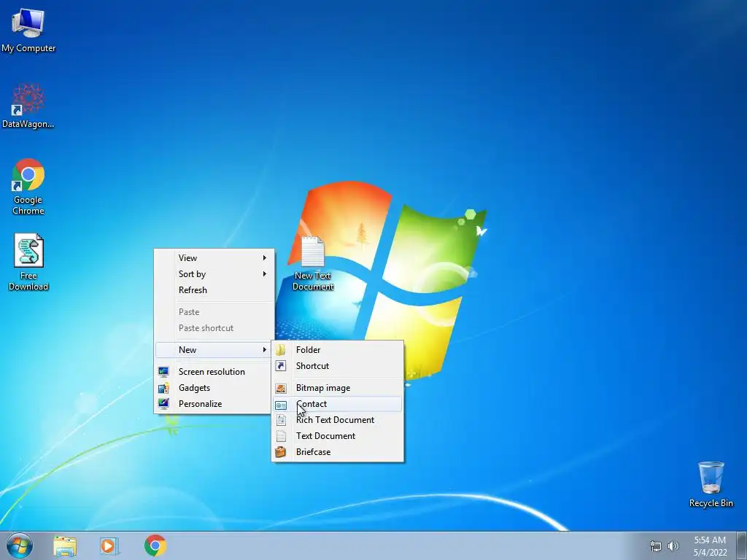Viewport: 747px width, 560px height.
Task: Select the DataWagon shortcut icon
Action: [28, 106]
